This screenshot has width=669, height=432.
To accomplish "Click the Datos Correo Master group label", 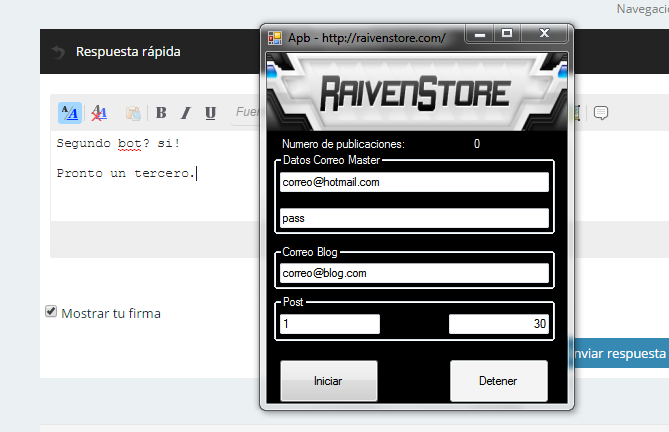I will click(x=331, y=160).
